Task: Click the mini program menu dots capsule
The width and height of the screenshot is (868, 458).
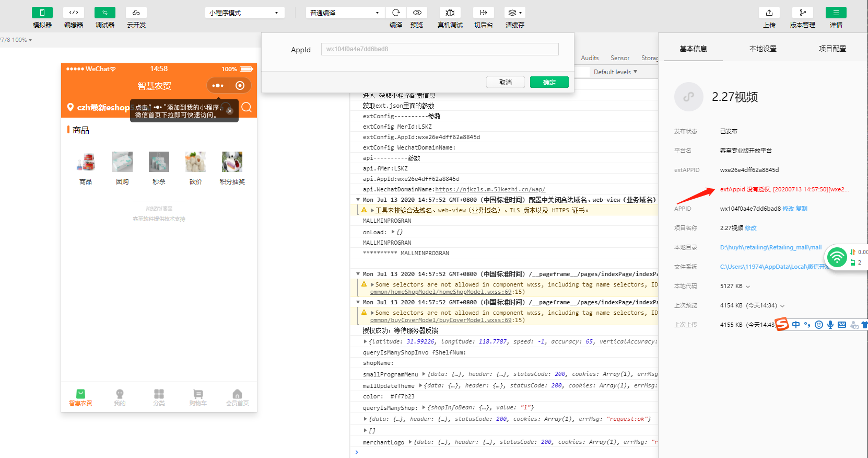Action: [x=218, y=85]
